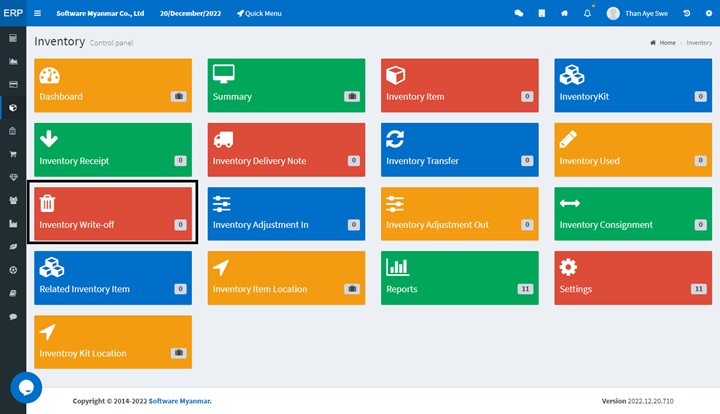
Task: Go to home via top bar house icon
Action: (564, 13)
